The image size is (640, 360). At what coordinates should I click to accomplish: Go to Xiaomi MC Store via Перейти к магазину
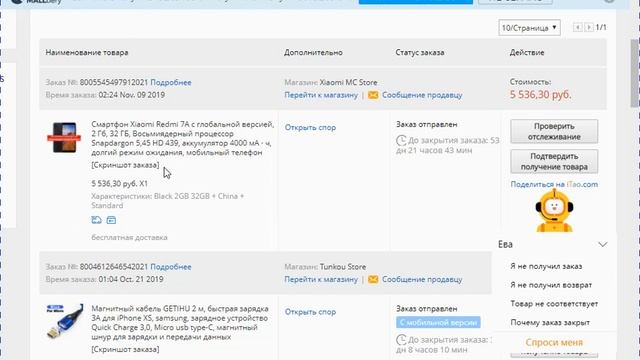pos(321,95)
